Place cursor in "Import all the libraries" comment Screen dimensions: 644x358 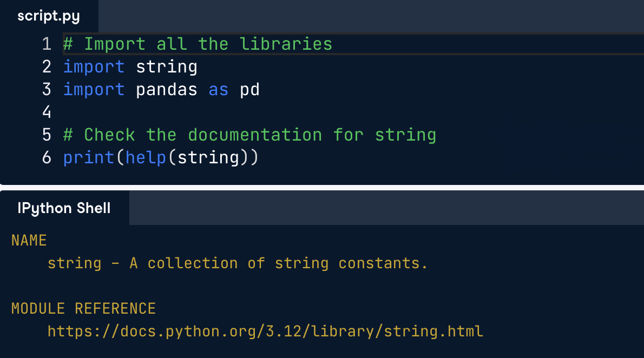[x=198, y=44]
